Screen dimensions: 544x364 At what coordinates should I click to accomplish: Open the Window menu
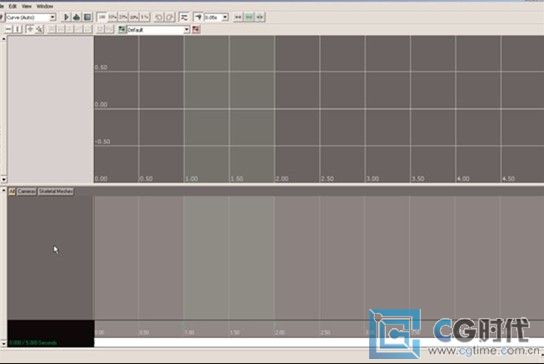(45, 6)
